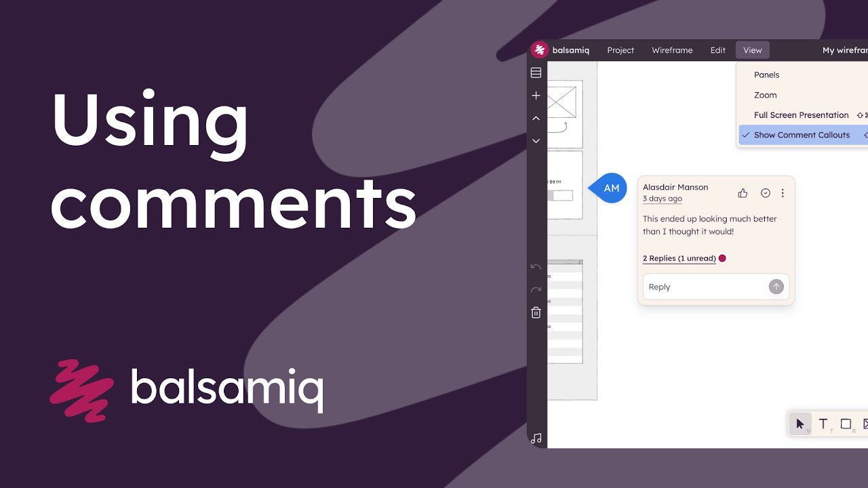This screenshot has width=868, height=488.
Task: Toggle Show Comment Callouts off
Action: point(804,135)
